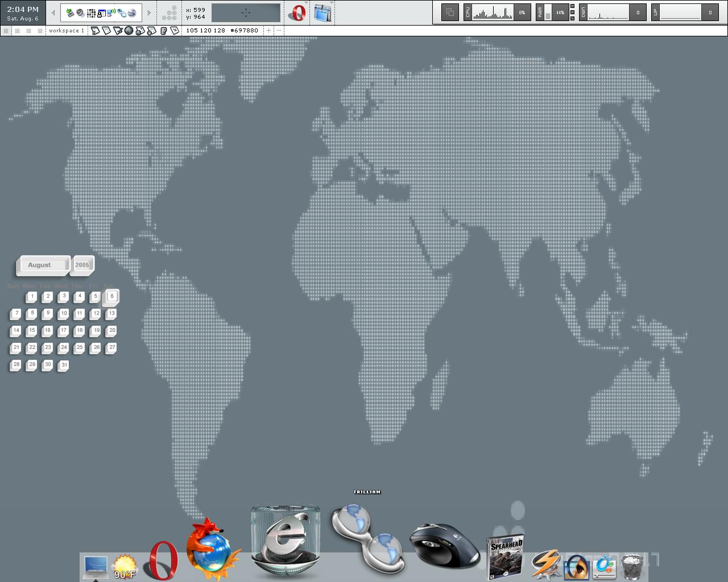Click the workspace 1 label
This screenshot has width=728, height=582.
coord(66,31)
